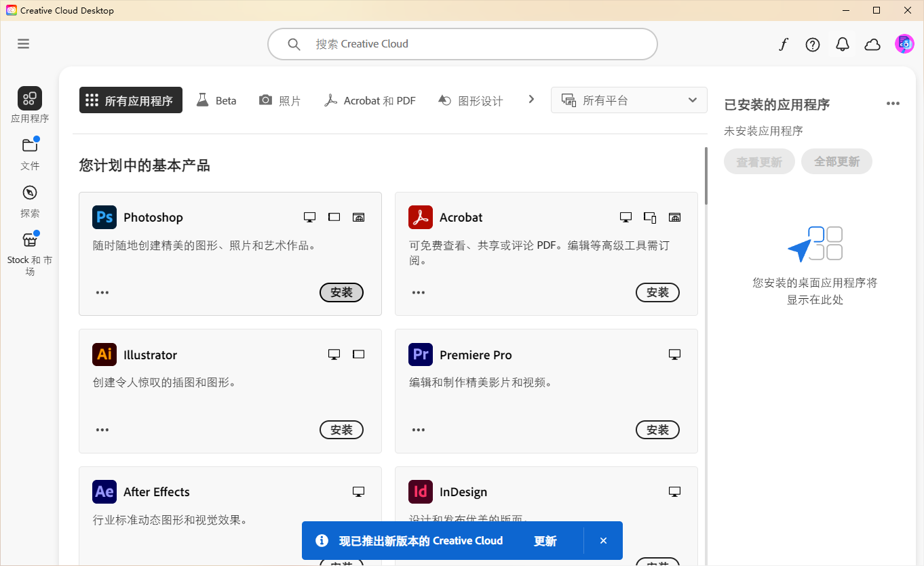Click 更新 in the update banner

coord(545,541)
